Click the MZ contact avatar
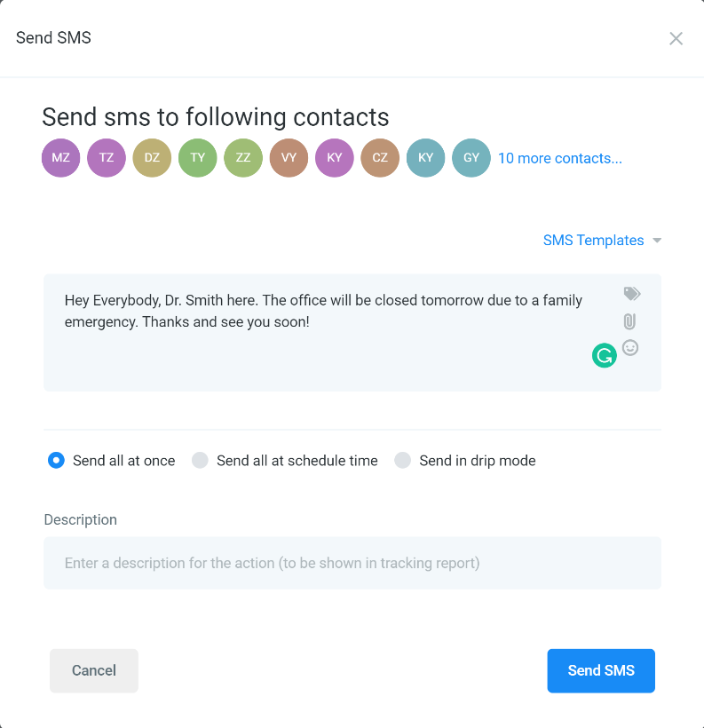Image resolution: width=704 pixels, height=728 pixels. (x=61, y=158)
